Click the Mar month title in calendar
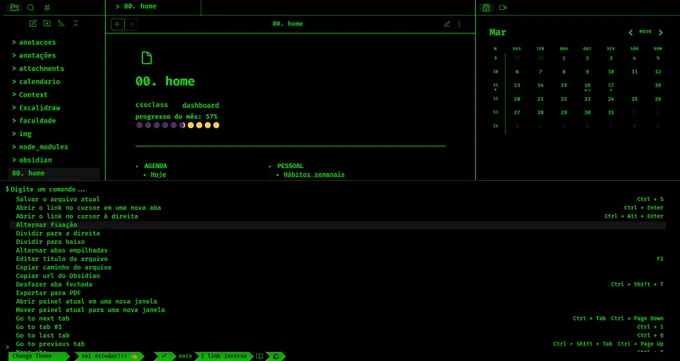This screenshot has width=680, height=361. [497, 33]
